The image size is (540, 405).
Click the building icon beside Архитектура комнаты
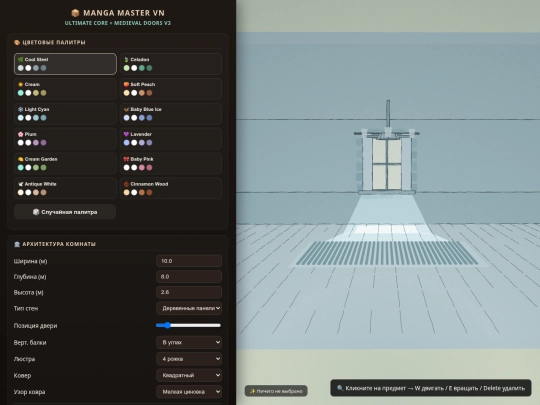(x=17, y=244)
